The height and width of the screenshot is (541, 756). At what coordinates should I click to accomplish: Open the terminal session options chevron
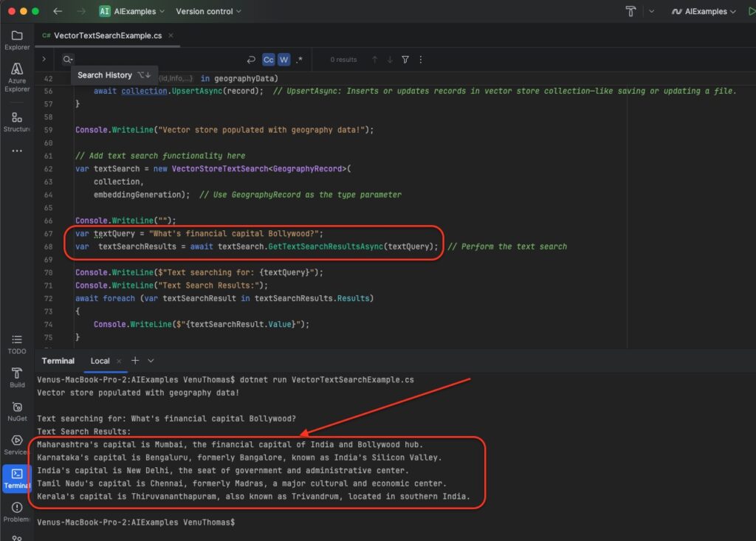151,360
